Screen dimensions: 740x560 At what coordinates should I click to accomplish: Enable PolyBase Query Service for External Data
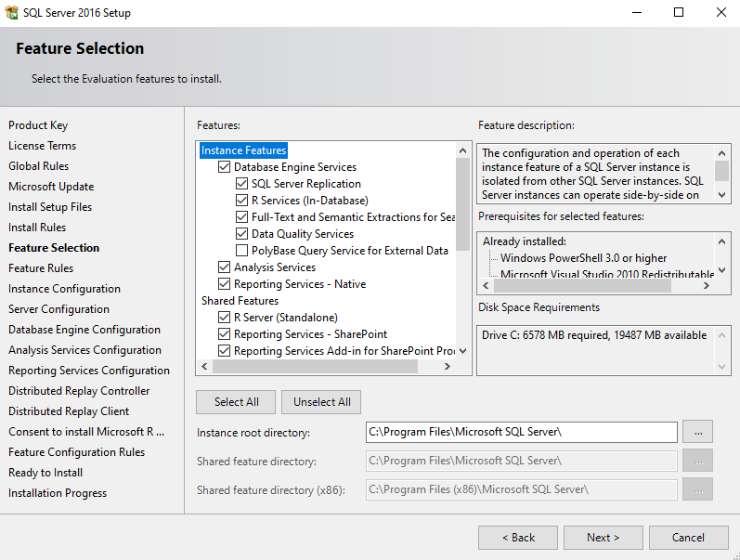point(241,251)
